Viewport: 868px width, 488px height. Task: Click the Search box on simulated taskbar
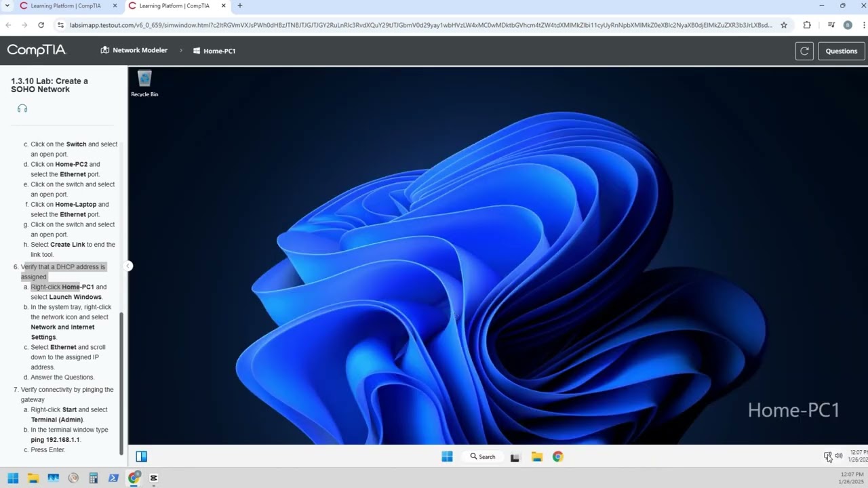[483, 457]
